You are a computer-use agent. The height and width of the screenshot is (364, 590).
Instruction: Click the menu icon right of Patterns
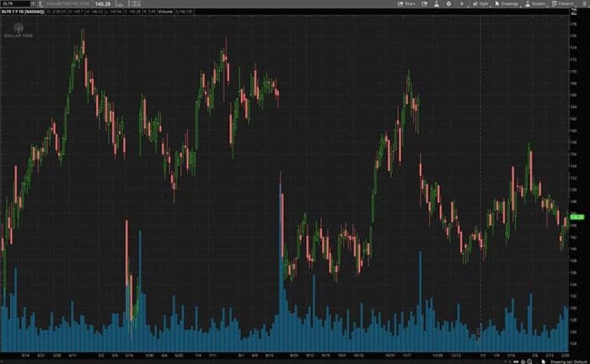(585, 3)
